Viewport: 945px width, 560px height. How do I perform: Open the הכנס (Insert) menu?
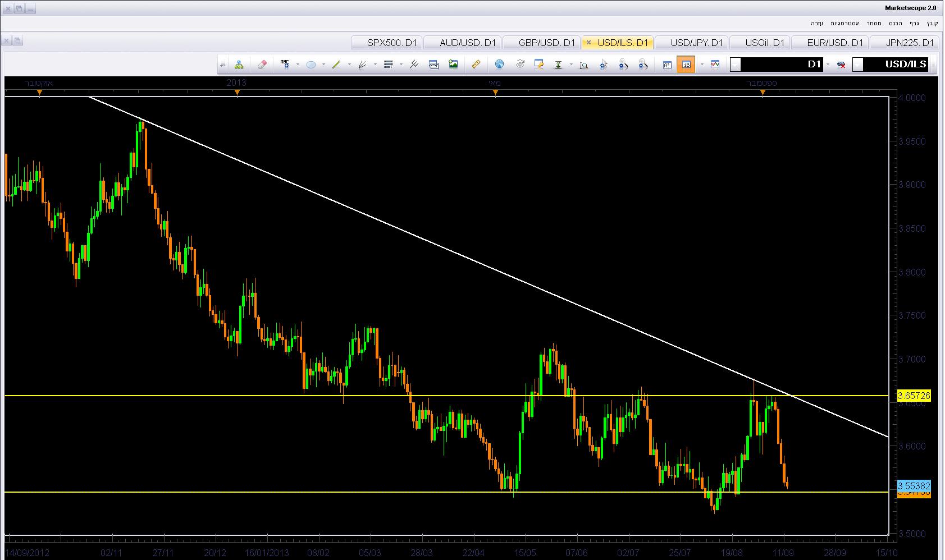tap(896, 23)
